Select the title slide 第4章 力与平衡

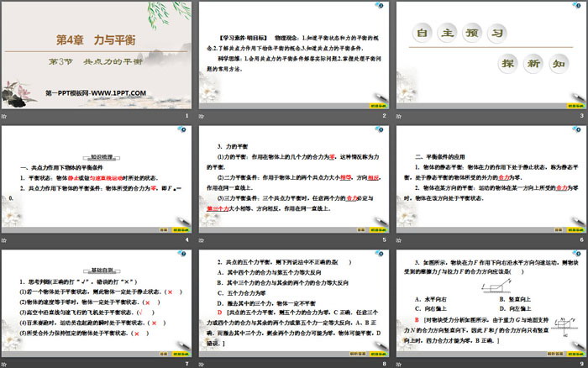click(x=96, y=55)
